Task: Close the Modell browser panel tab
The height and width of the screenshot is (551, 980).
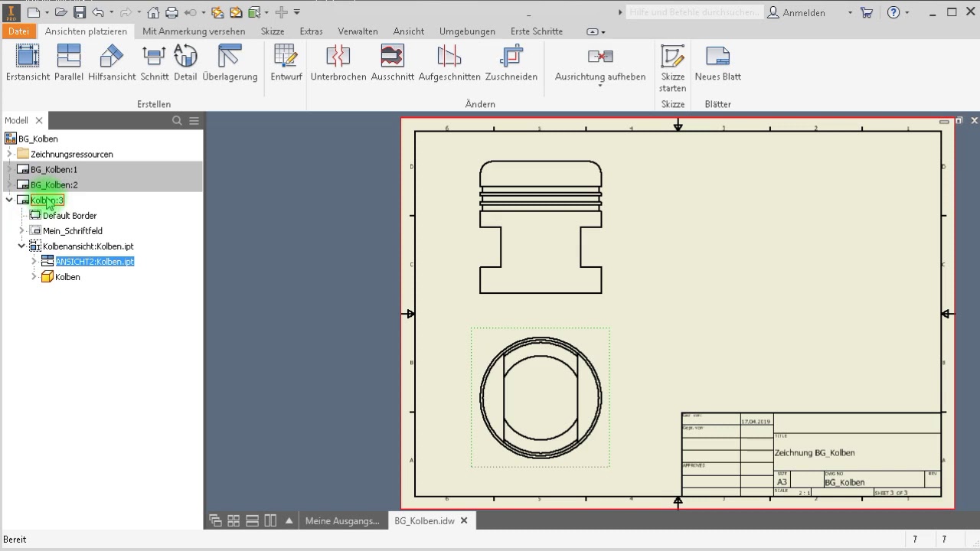Action: [x=39, y=120]
